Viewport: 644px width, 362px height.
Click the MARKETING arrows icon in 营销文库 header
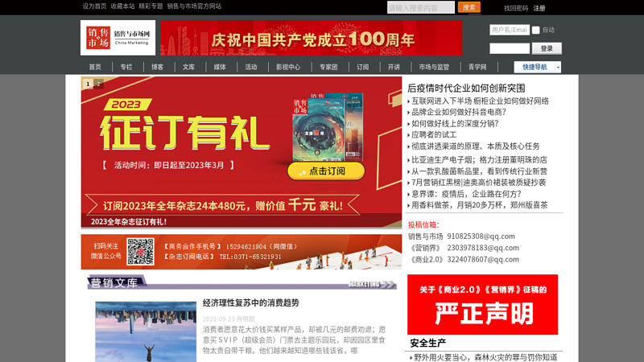coord(372,284)
